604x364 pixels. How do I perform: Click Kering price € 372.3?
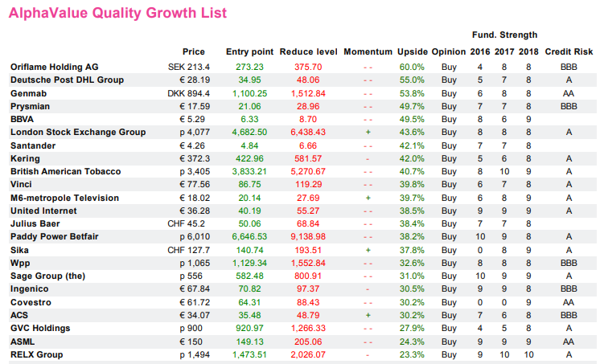tap(195, 158)
